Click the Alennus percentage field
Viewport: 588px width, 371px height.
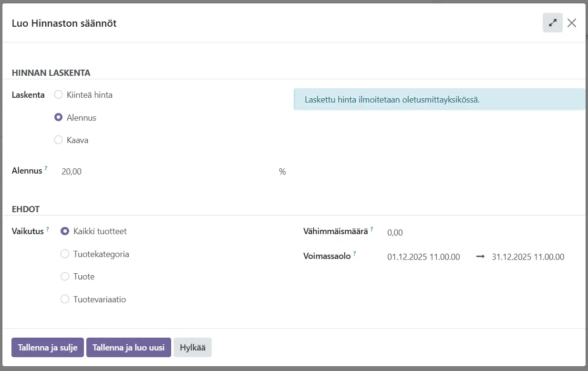(167, 172)
